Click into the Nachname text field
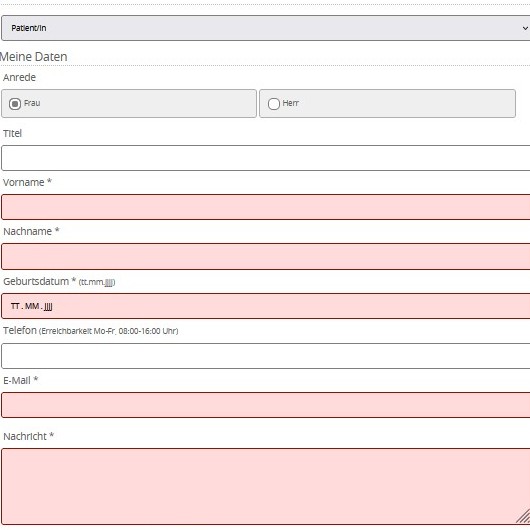Viewport: 530px width, 530px height. pyautogui.click(x=266, y=257)
